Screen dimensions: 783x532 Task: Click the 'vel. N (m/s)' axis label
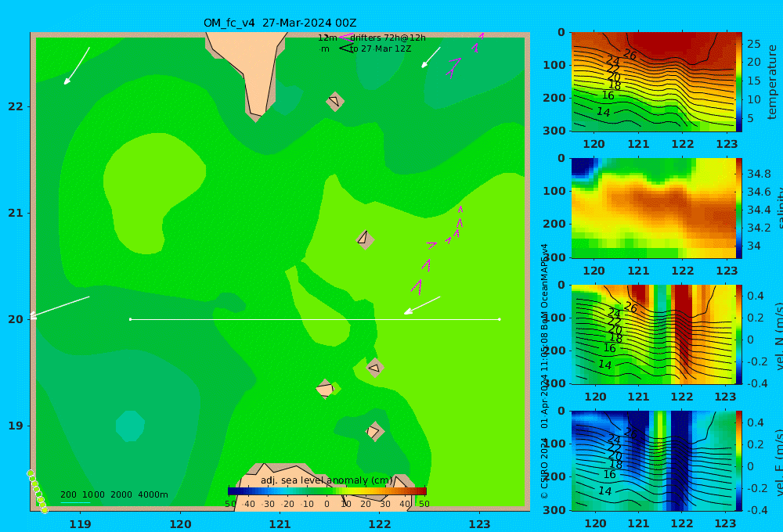(778, 336)
